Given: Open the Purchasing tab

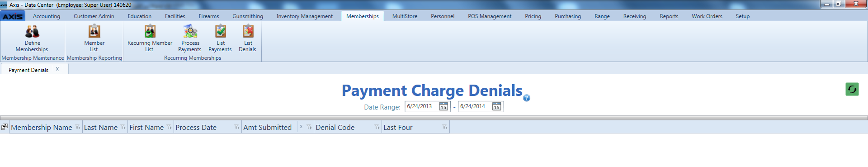Looking at the screenshot, I should click(x=568, y=16).
